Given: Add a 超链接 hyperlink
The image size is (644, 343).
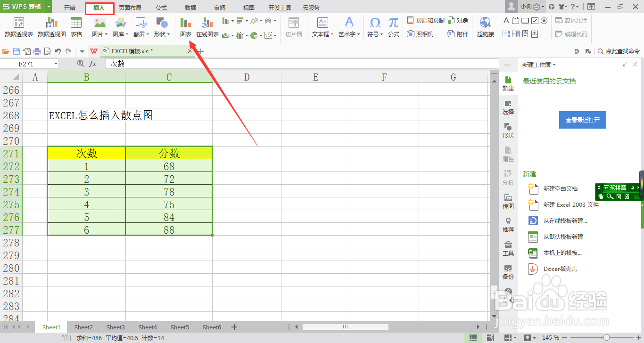Looking at the screenshot, I should pyautogui.click(x=486, y=27).
